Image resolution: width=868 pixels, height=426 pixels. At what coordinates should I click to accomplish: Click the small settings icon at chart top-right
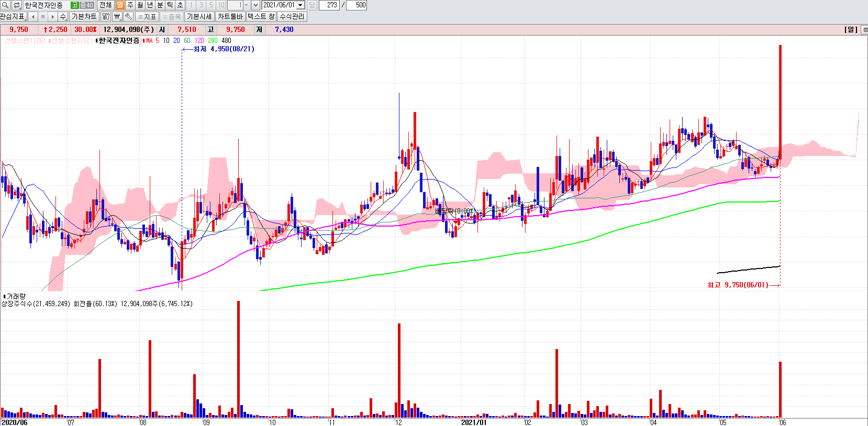tap(865, 30)
